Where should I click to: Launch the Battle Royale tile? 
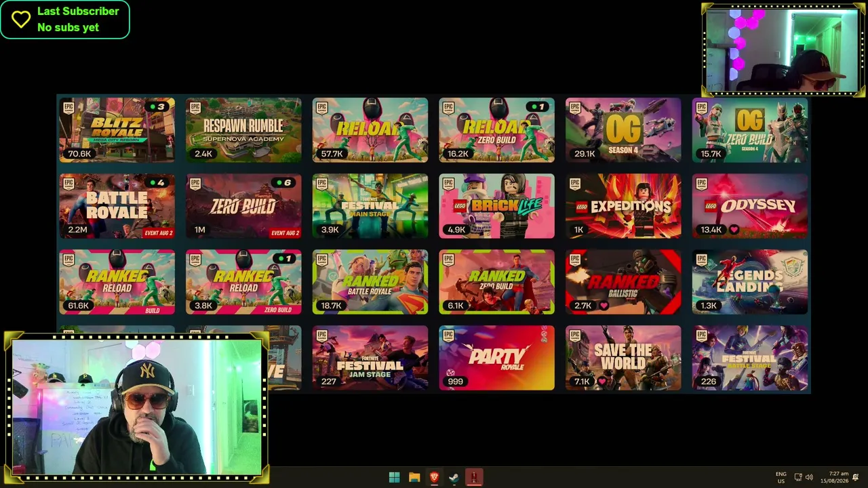click(x=117, y=206)
